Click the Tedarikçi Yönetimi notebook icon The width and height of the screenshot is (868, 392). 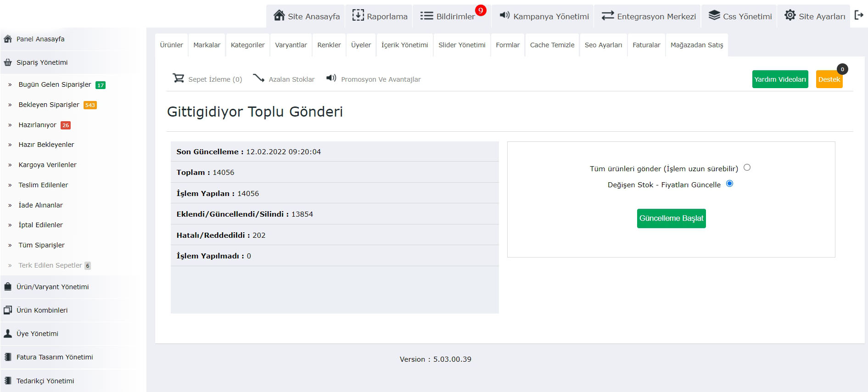[8, 381]
